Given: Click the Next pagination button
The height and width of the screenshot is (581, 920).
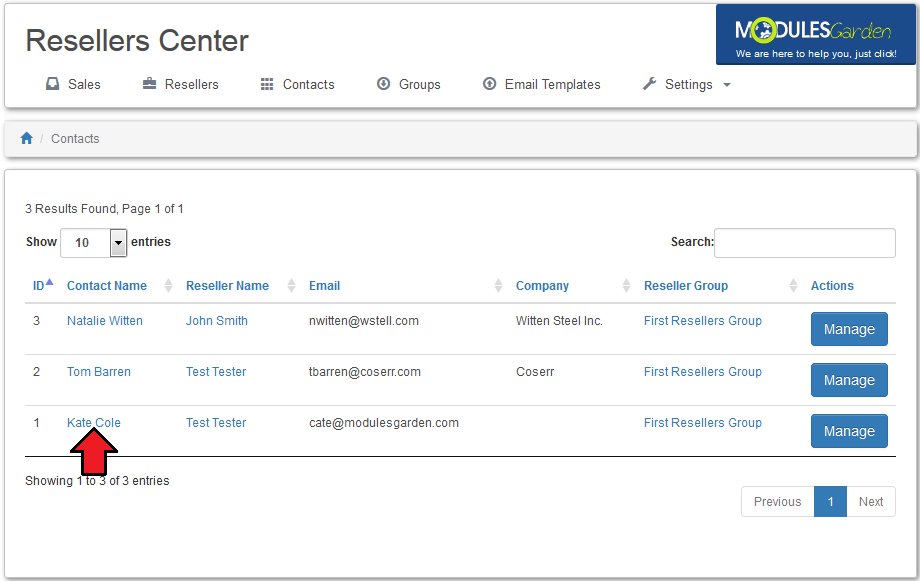Looking at the screenshot, I should pyautogui.click(x=871, y=502).
